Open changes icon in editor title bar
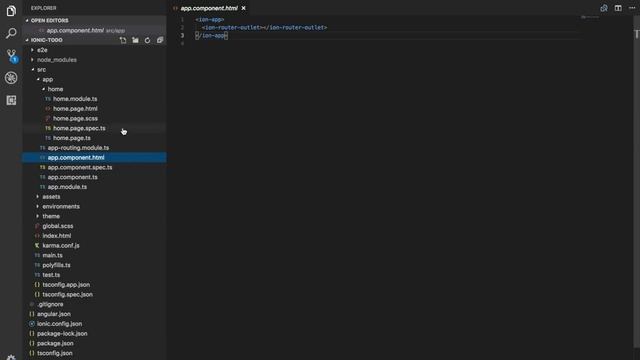The width and height of the screenshot is (640, 360). 604,8
